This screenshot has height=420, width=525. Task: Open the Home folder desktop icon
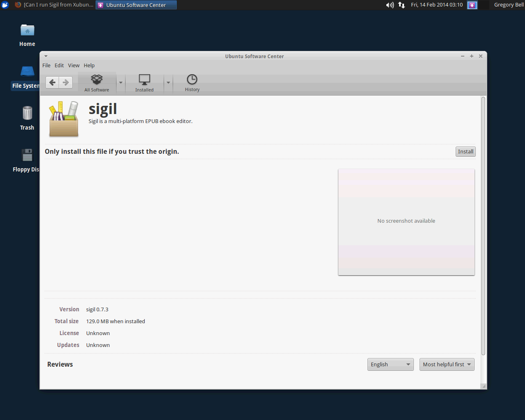tap(27, 35)
